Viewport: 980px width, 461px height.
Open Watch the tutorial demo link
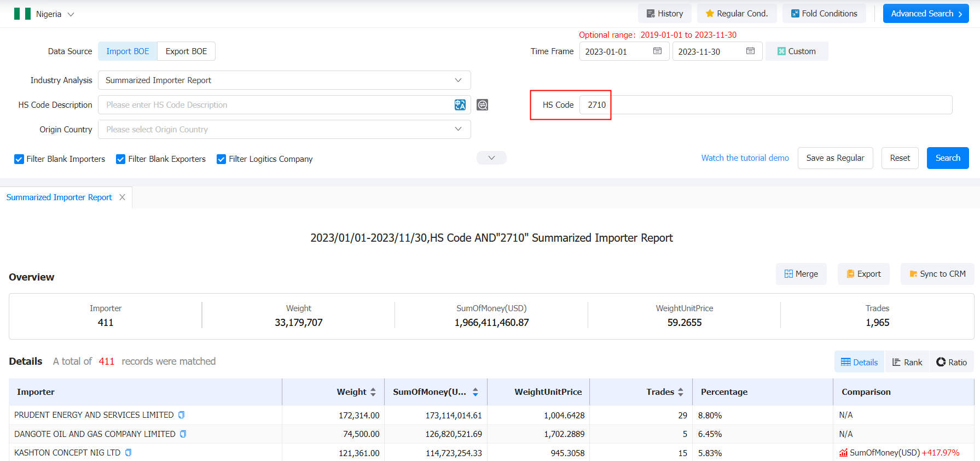pos(745,157)
